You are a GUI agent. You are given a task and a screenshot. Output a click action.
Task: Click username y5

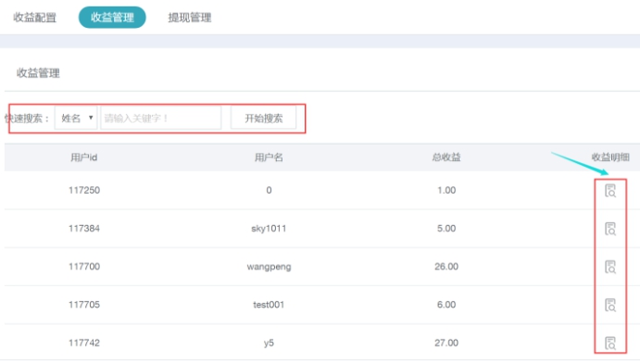click(269, 344)
